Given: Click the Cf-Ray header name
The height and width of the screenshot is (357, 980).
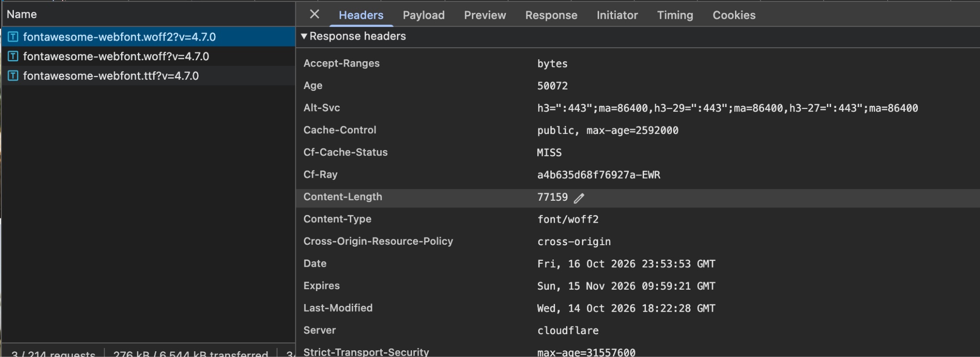Looking at the screenshot, I should [320, 174].
